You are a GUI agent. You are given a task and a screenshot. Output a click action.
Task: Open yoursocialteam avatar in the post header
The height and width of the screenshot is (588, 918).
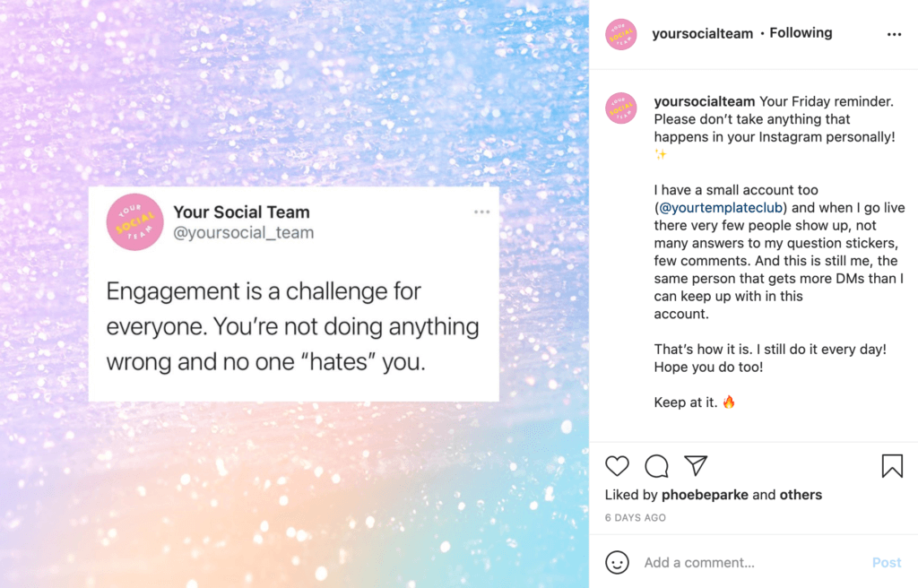[x=620, y=34]
